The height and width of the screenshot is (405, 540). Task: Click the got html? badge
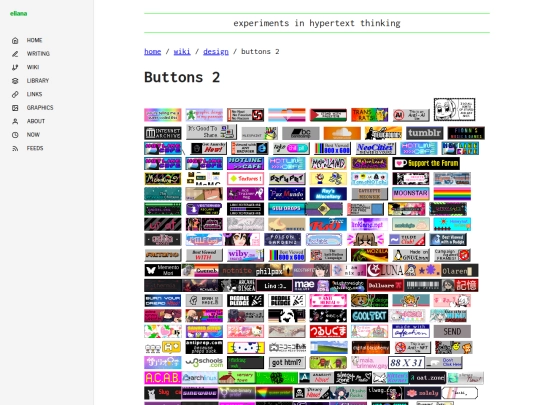point(287,362)
